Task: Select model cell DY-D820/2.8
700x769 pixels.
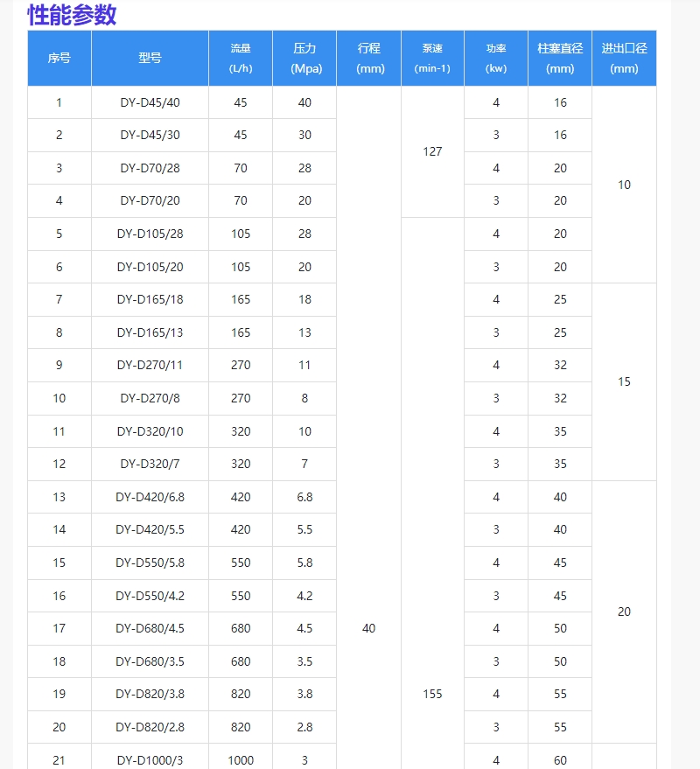Action: (150, 727)
